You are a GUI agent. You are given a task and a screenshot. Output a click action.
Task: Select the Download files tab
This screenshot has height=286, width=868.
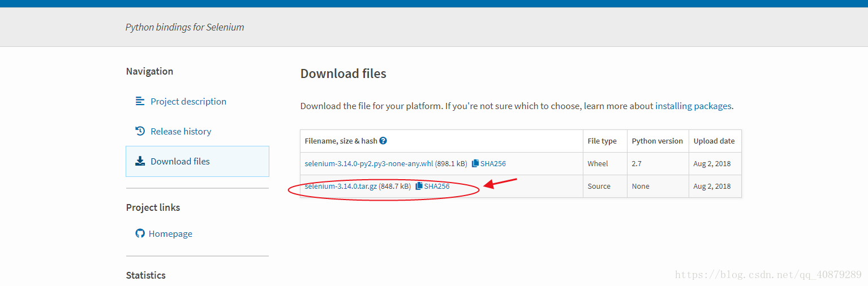[x=197, y=162]
